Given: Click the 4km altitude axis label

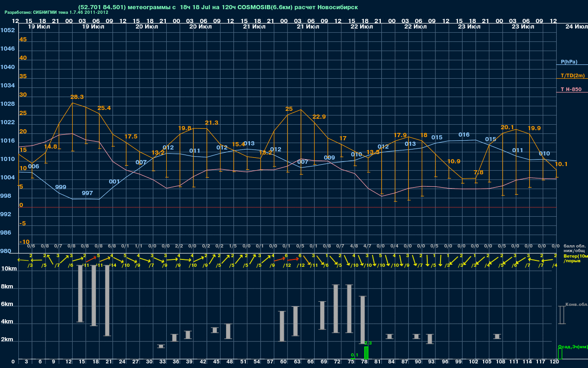Looking at the screenshot, I should [7, 322].
